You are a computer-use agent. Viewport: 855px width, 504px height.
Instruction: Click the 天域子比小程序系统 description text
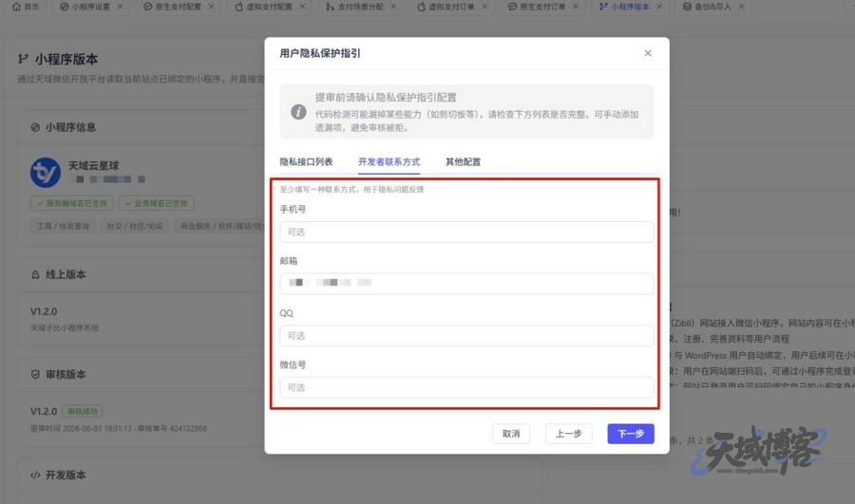(65, 328)
